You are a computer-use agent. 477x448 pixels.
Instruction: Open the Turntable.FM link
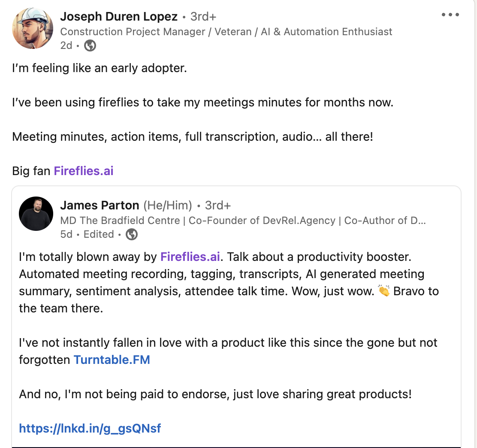coord(112,360)
